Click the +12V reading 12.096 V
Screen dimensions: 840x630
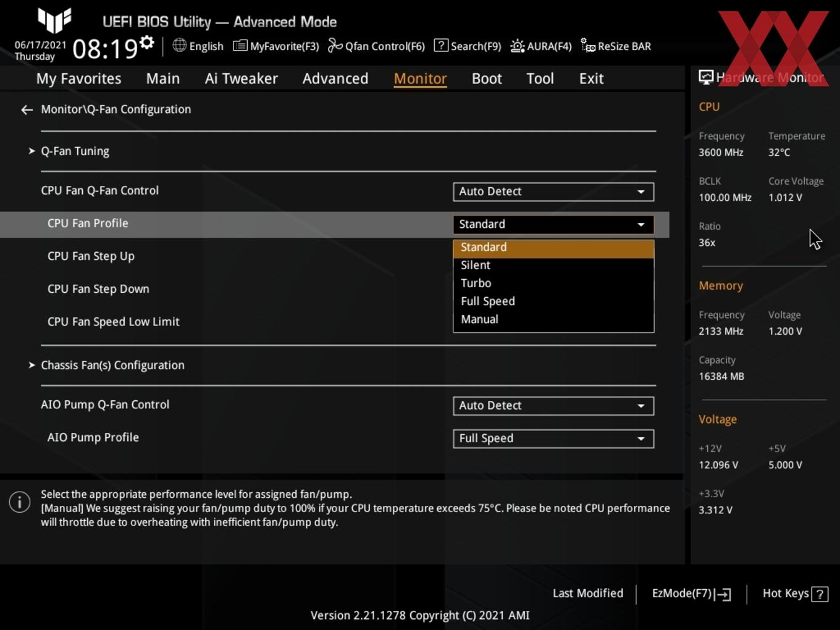[x=718, y=465]
